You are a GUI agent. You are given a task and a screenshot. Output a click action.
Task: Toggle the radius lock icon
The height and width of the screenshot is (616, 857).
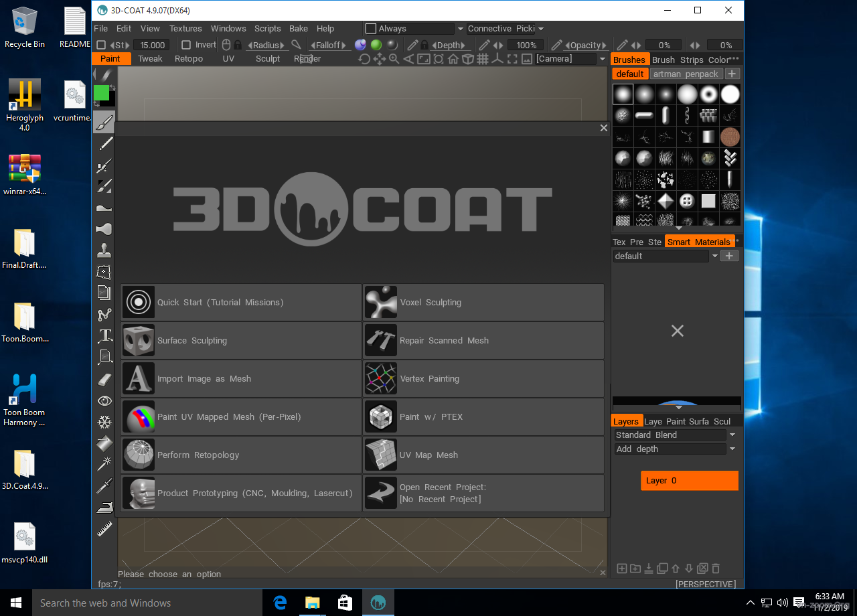238,45
